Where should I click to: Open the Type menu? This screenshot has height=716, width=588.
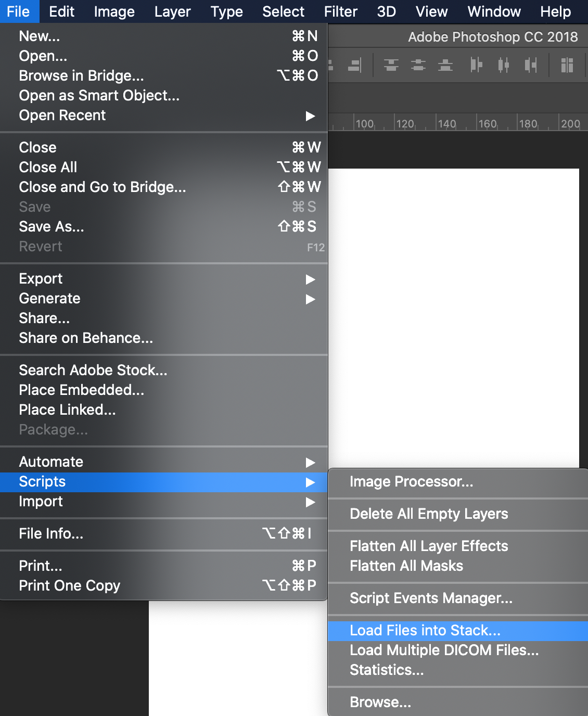pyautogui.click(x=226, y=11)
